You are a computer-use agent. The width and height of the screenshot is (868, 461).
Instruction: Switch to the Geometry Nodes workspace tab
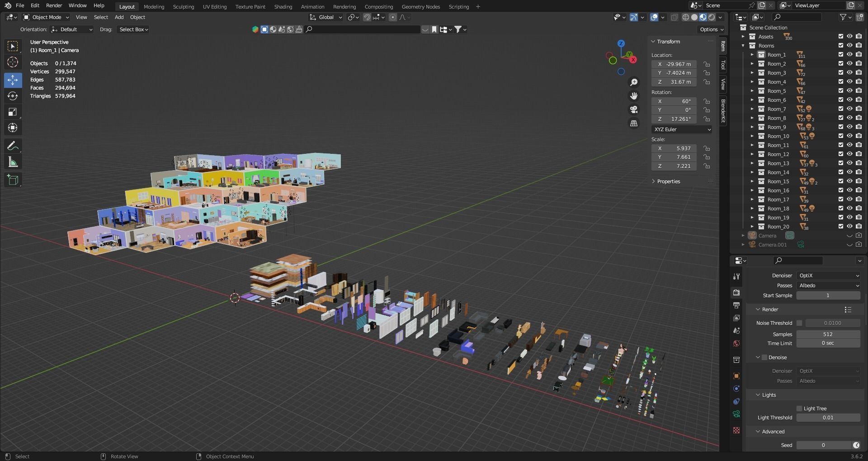(420, 7)
